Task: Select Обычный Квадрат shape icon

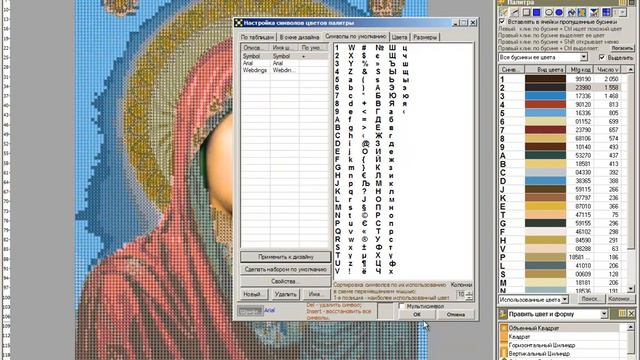Action: point(504,328)
